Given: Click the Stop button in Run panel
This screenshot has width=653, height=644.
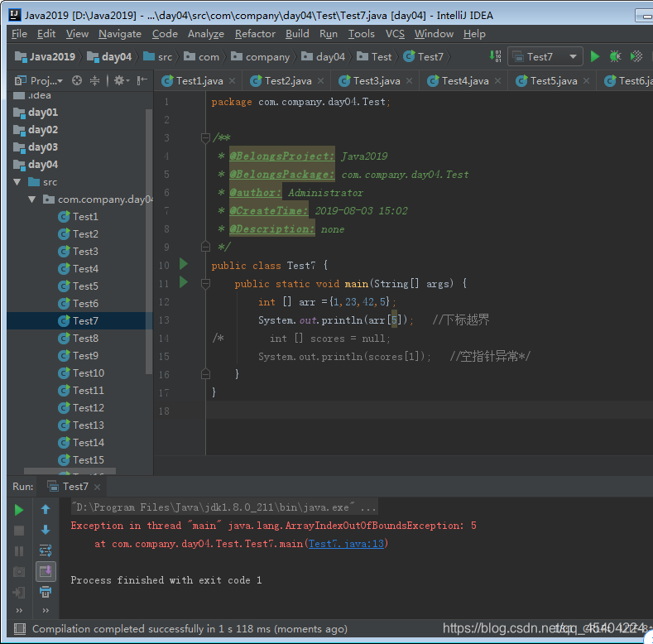Looking at the screenshot, I should (x=19, y=531).
